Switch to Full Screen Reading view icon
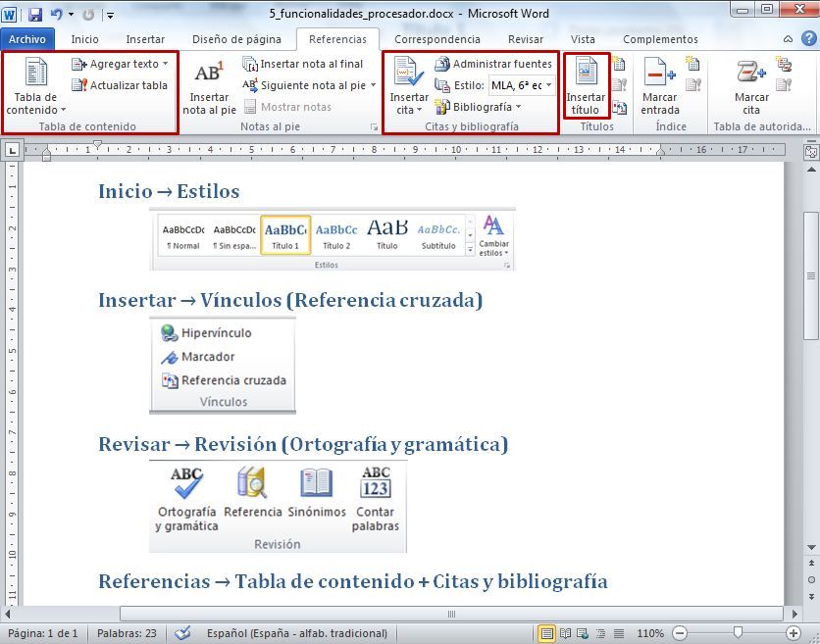This screenshot has height=644, width=820. 565,633
